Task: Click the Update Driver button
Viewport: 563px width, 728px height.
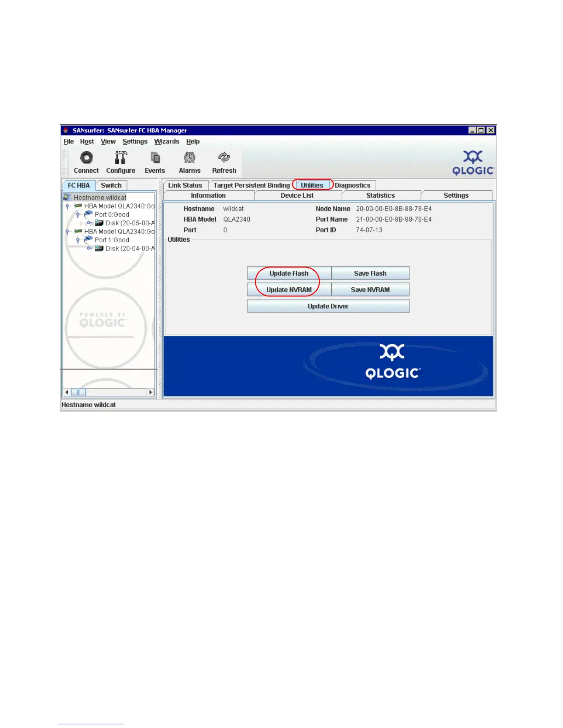Action: coord(328,306)
